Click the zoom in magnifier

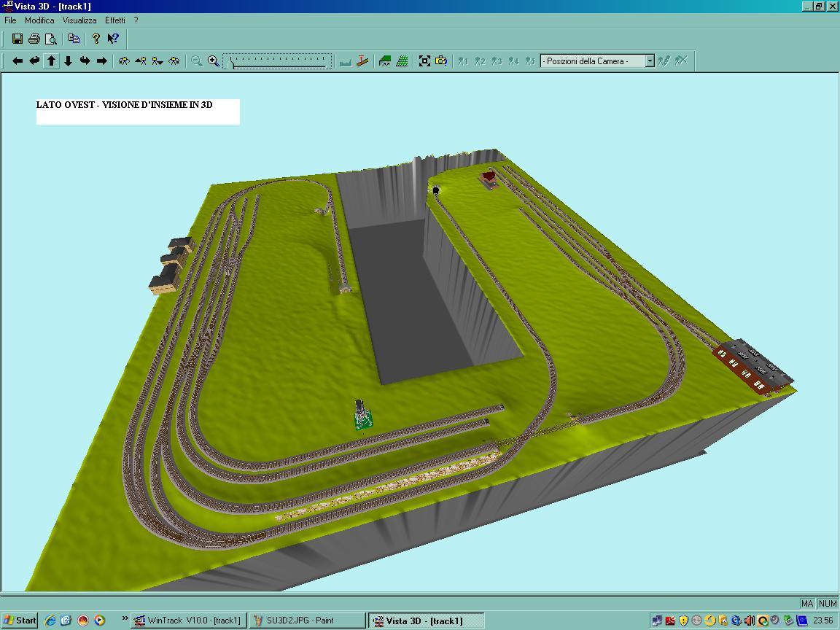[213, 61]
